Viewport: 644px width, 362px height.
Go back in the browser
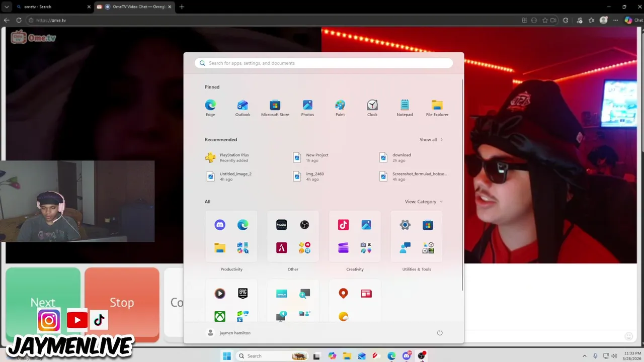(7, 20)
